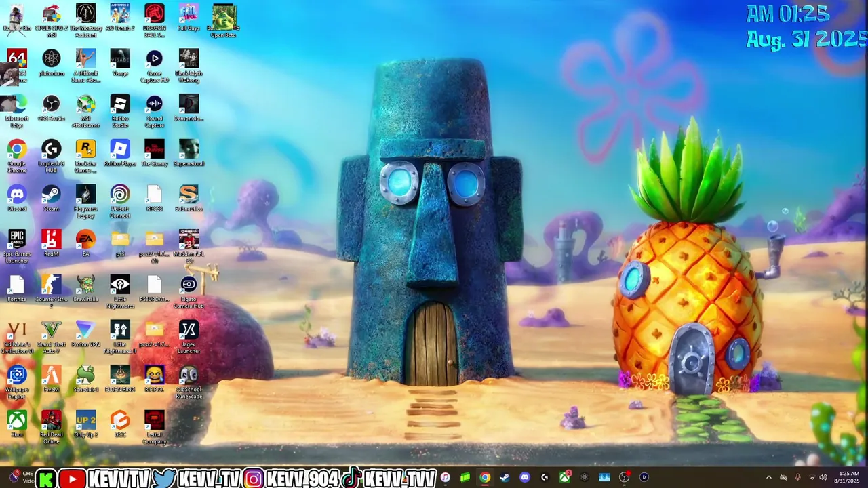This screenshot has height=488, width=868.
Task: Launch Schedule I desktop shortcut
Action: (85, 380)
